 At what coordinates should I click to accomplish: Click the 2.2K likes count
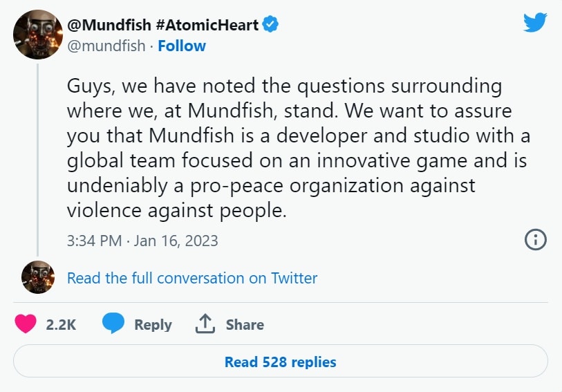(61, 325)
